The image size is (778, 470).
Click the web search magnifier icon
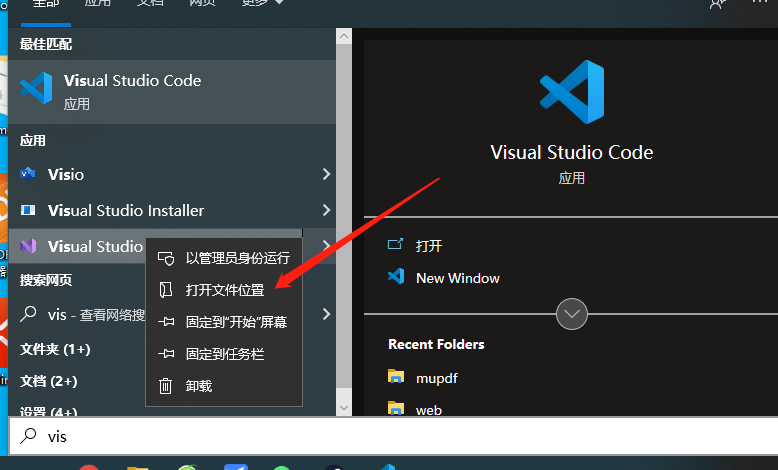[28, 314]
